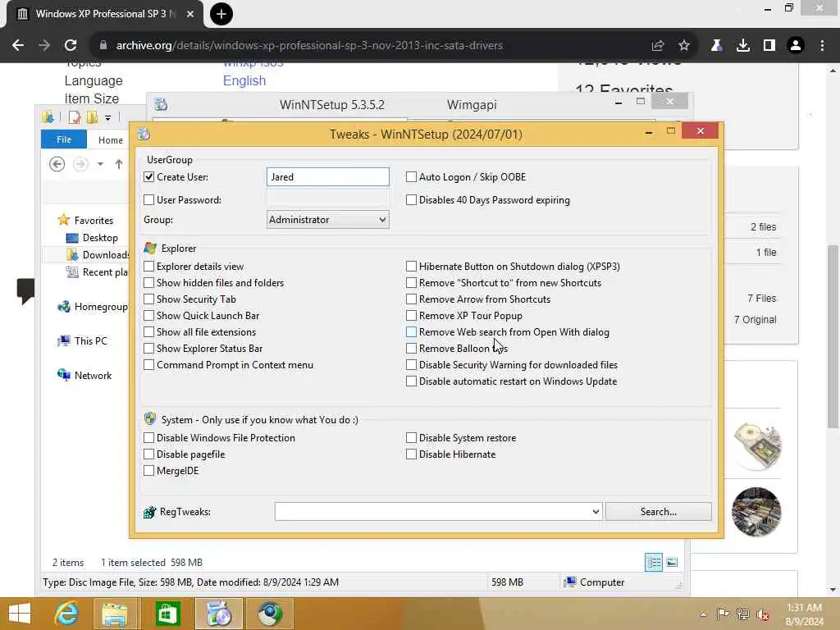Open browser downloads icon
840x630 pixels.
tap(743, 46)
